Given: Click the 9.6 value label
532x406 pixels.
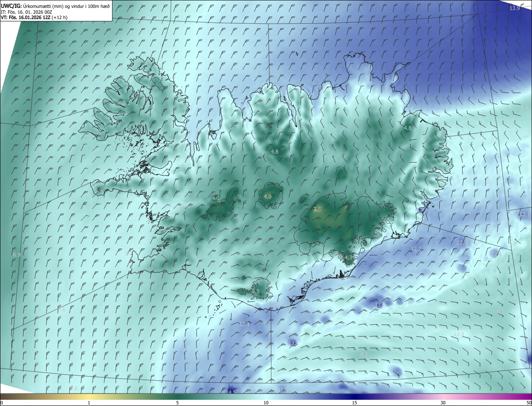Looking at the screenshot, I should coord(62,310).
